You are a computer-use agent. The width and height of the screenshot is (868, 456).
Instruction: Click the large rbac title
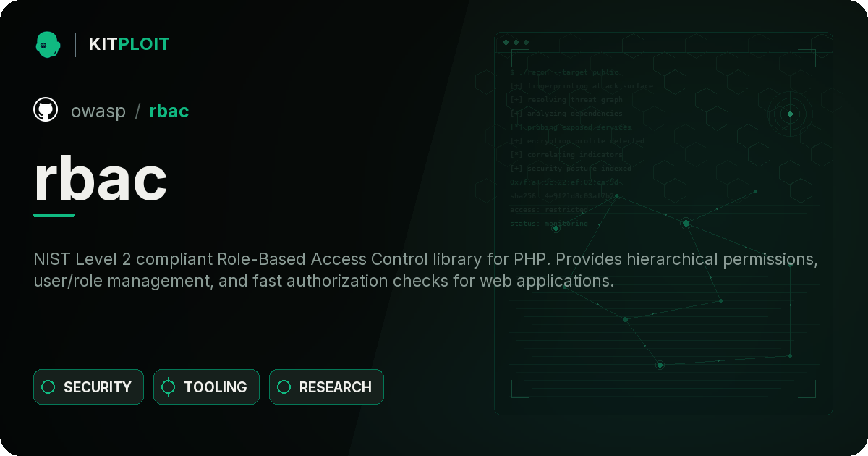(x=101, y=180)
